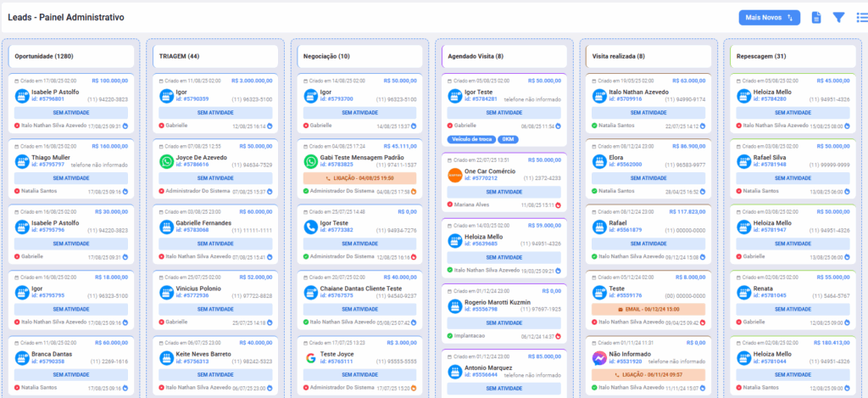The height and width of the screenshot is (398, 868).
Task: Click Google icon on Teste Joyce card
Action: (x=311, y=357)
